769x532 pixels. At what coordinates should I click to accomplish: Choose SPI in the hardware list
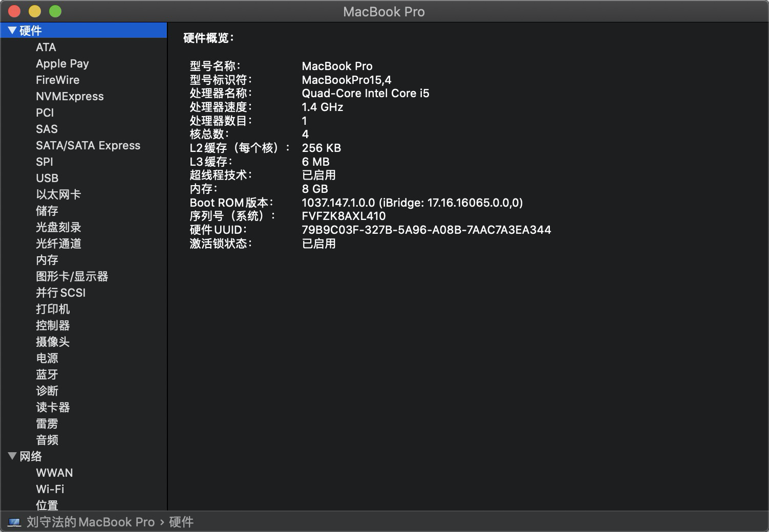pyautogui.click(x=45, y=162)
